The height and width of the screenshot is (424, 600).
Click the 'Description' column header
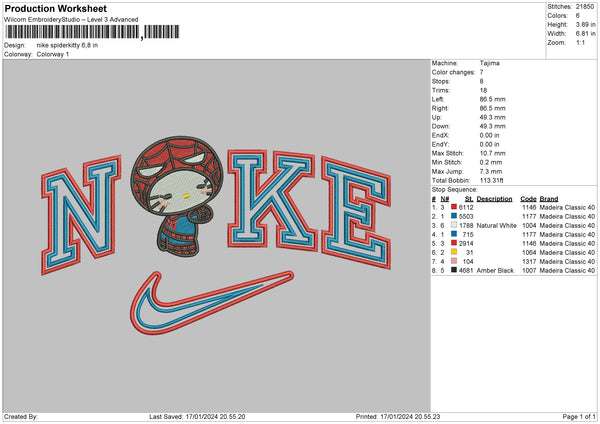494,199
